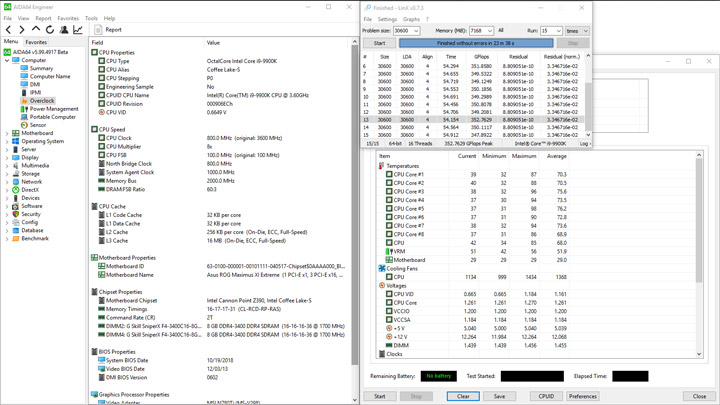The width and height of the screenshot is (720, 405).
Task: Click the Report toolbar button
Action: (x=108, y=30)
